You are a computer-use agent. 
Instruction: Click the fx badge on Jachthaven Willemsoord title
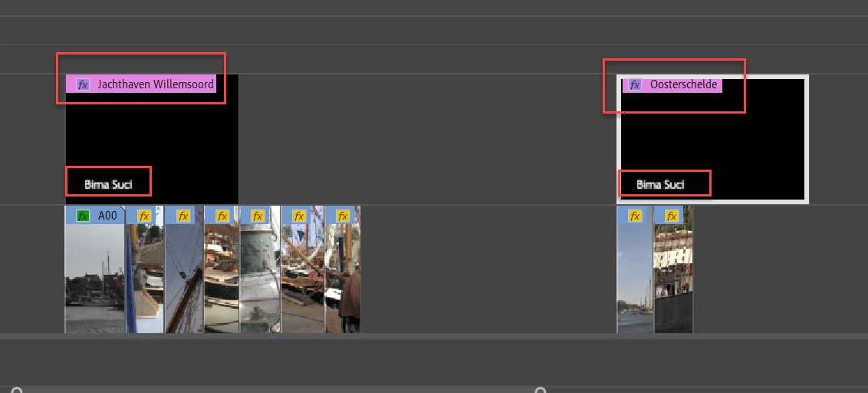point(83,84)
